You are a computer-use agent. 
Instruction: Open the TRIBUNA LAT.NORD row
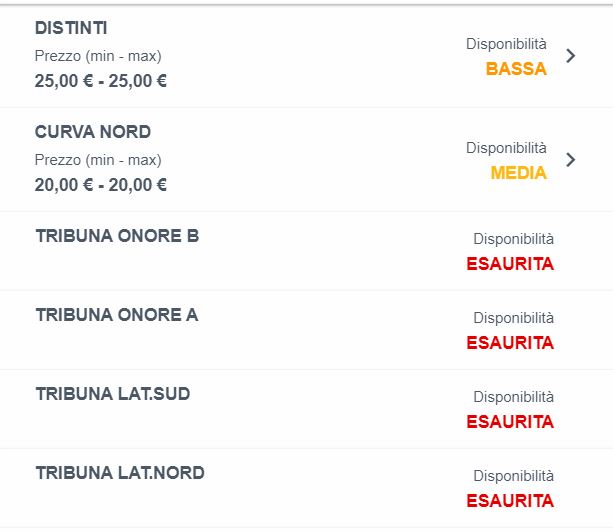coord(120,474)
